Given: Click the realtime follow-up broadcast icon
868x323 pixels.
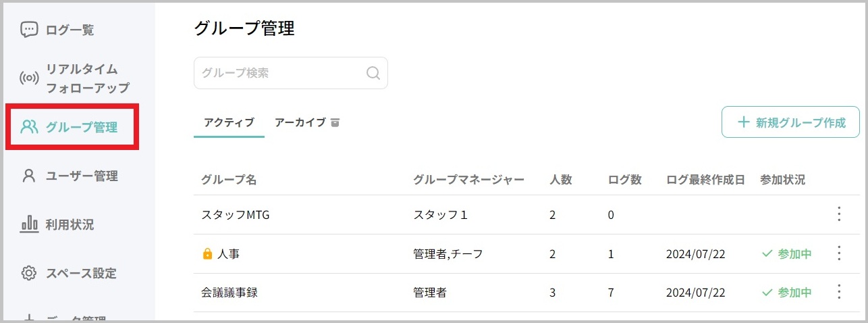Looking at the screenshot, I should [x=29, y=78].
